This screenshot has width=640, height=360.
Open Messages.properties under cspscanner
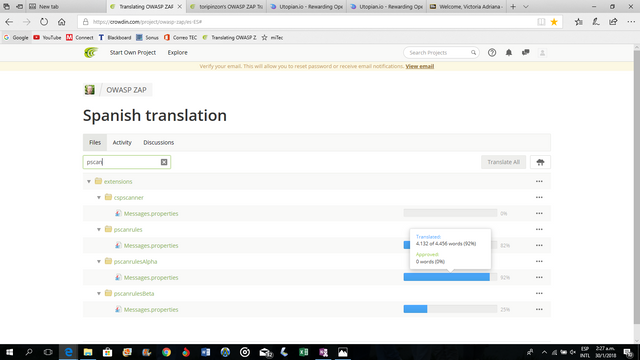(x=151, y=213)
